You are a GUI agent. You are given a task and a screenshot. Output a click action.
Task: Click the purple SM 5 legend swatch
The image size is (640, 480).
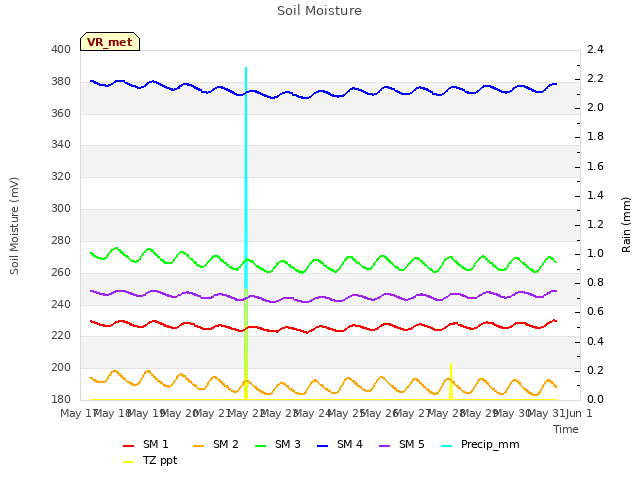click(x=384, y=446)
